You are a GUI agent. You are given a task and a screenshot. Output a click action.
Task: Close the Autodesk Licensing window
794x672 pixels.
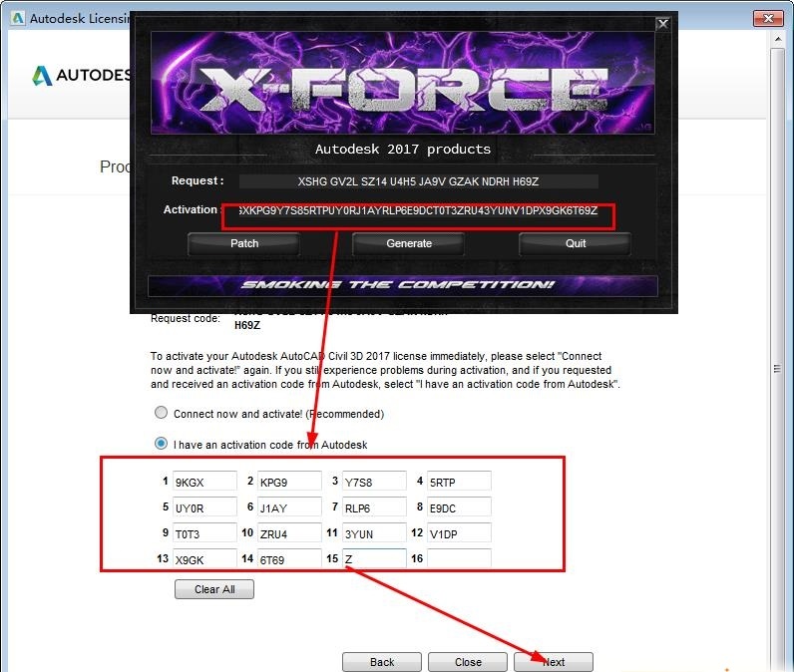coord(768,18)
